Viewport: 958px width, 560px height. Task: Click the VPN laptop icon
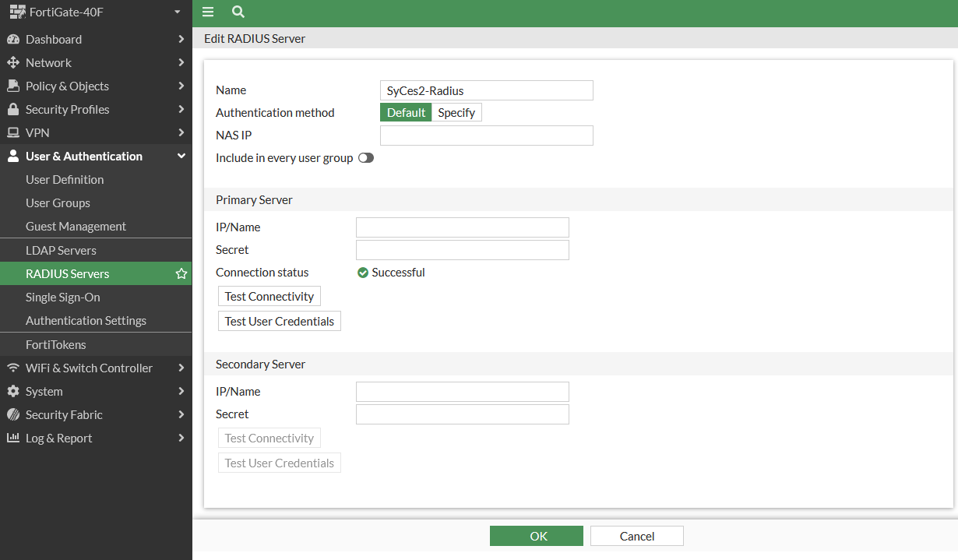tap(12, 132)
